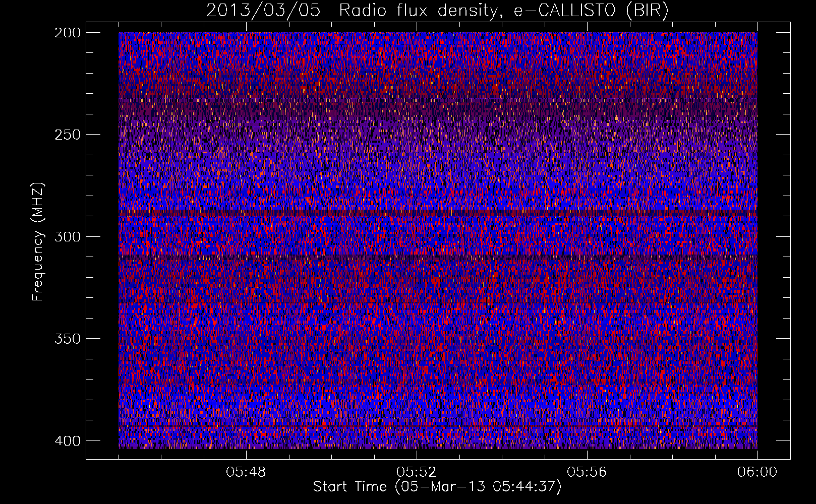Select the 06:00 time tick label

coord(757,472)
